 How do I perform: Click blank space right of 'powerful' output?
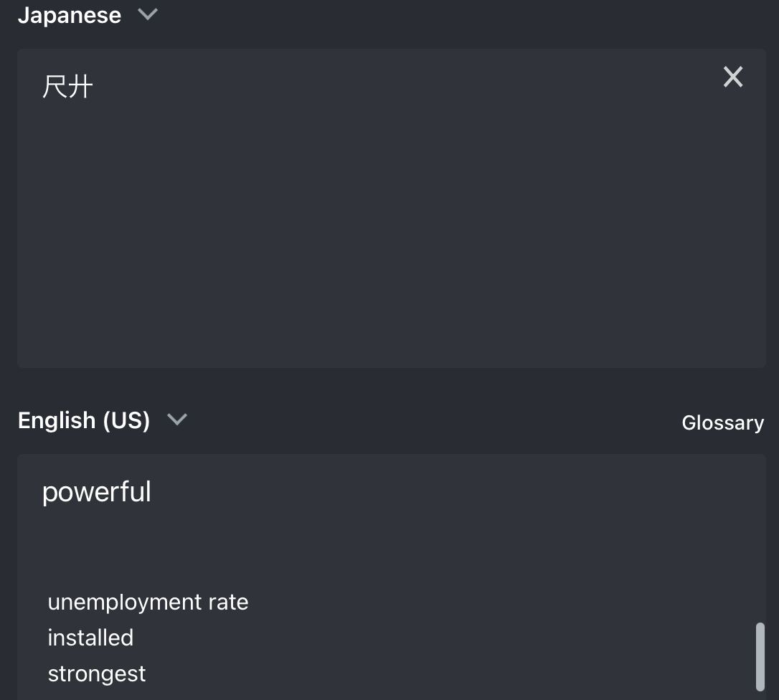coord(430,492)
